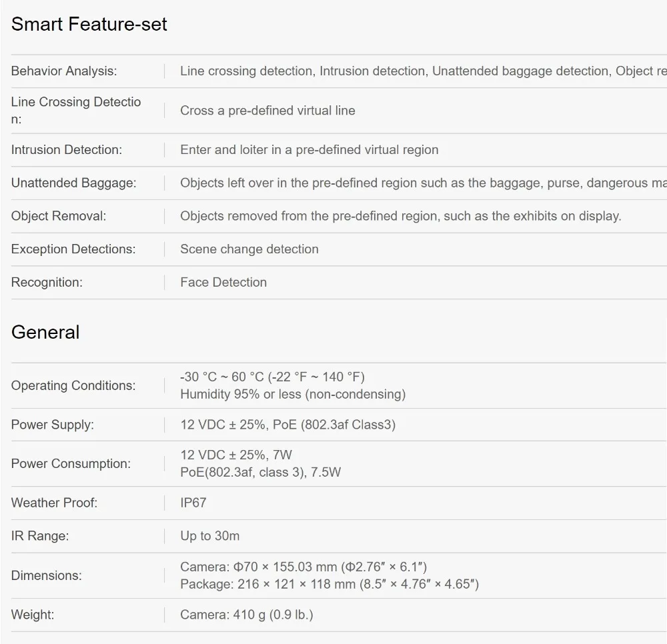Select the Object Removal label

click(59, 216)
